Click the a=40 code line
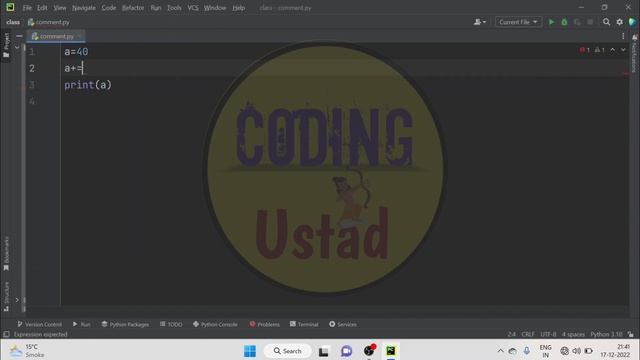 pyautogui.click(x=76, y=52)
